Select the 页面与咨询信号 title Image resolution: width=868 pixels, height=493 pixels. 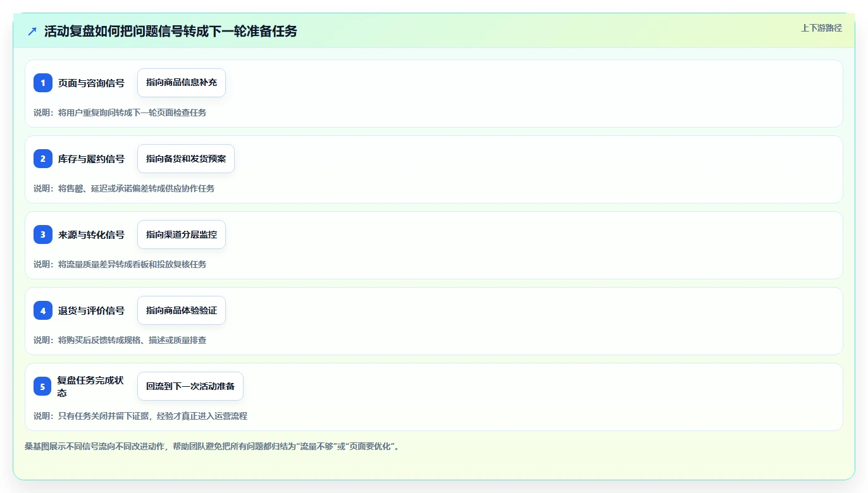coord(91,83)
